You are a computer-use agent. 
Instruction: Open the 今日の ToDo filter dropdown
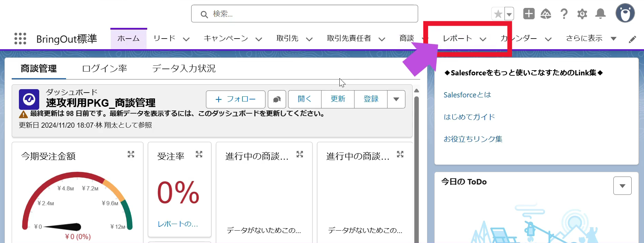[x=622, y=186]
